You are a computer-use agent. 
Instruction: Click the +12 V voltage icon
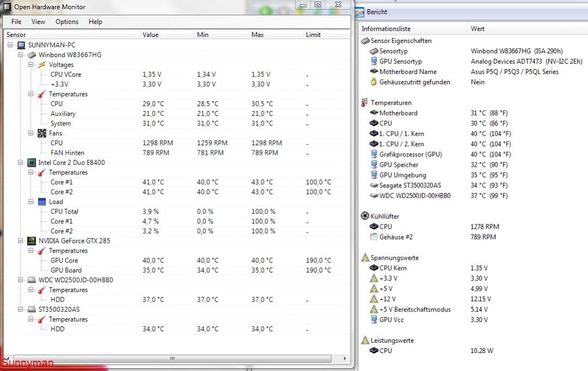click(x=373, y=299)
